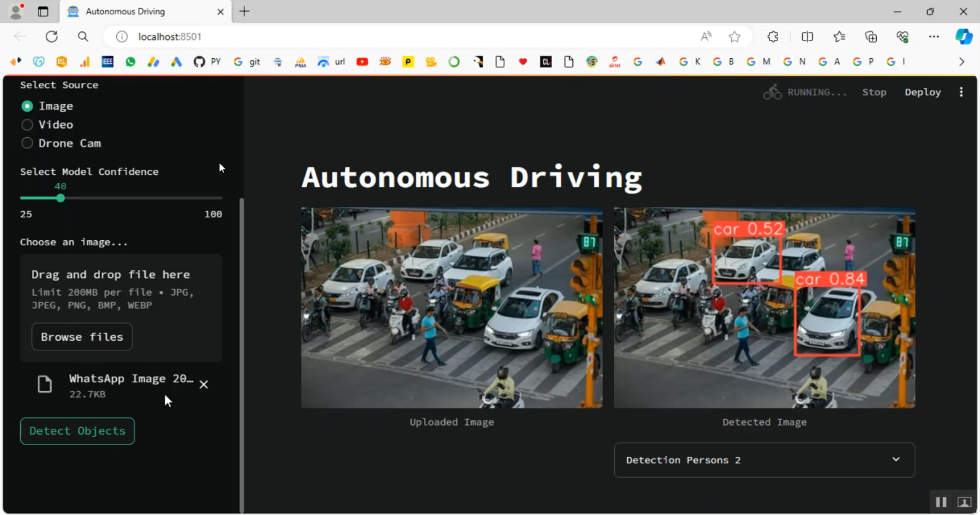
Task: Open the Streamlit three-dot main menu
Action: pyautogui.click(x=961, y=92)
